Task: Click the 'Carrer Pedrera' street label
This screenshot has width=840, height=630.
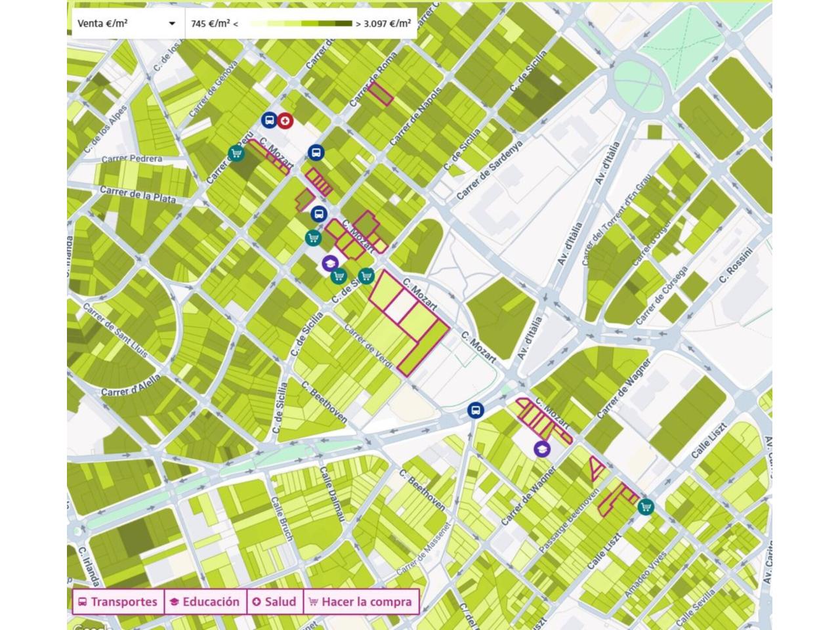Action: [x=131, y=159]
